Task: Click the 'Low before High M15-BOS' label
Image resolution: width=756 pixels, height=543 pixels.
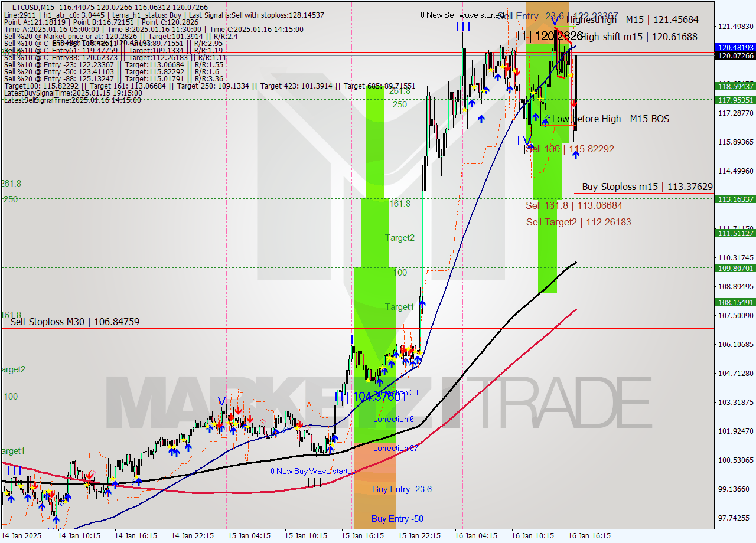Action: 610,119
